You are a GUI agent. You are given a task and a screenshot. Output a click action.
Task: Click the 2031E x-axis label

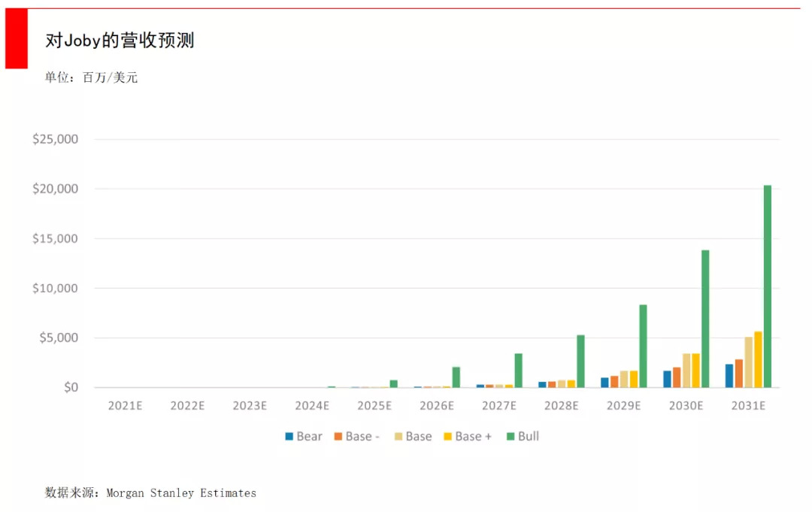[x=748, y=405]
